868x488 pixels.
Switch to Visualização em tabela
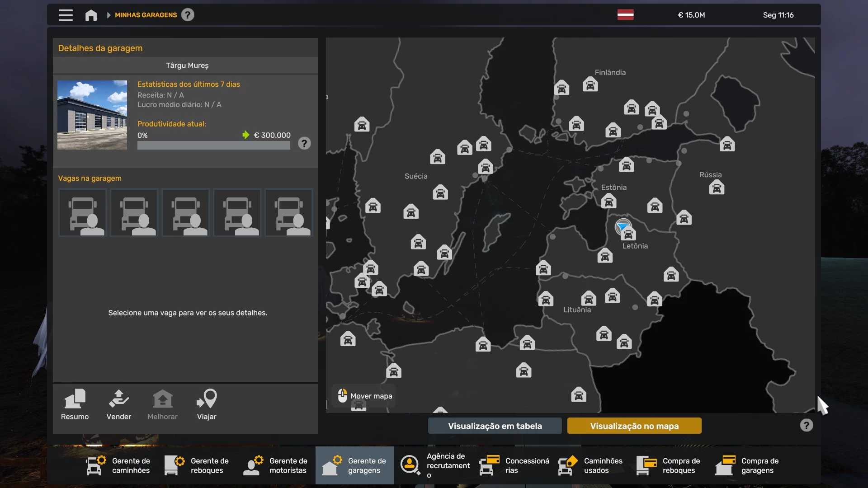495,426
